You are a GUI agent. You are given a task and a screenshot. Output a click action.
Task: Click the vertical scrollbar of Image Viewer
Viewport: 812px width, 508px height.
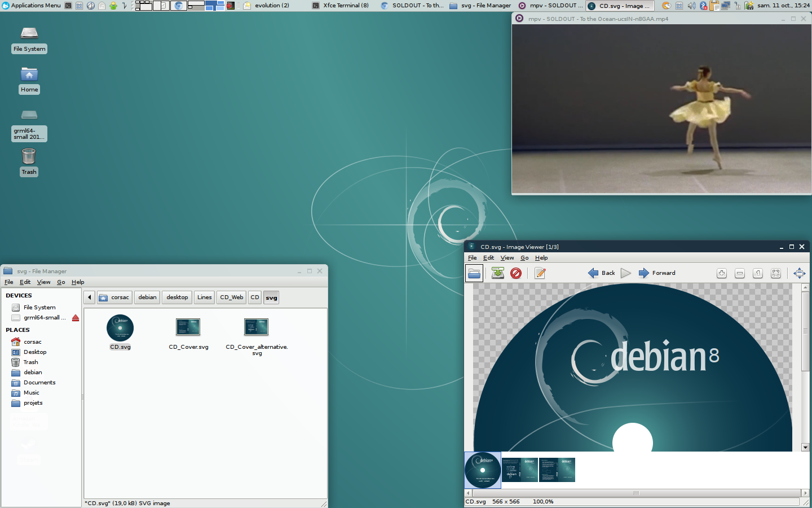coord(806,331)
